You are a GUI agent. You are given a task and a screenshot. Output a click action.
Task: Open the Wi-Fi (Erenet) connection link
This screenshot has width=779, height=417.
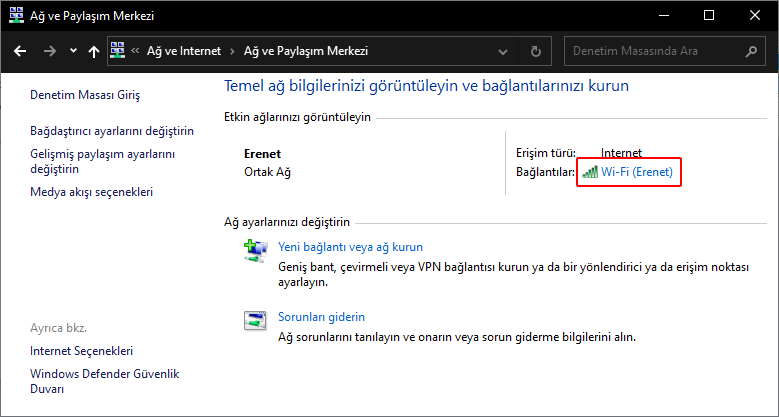point(637,172)
